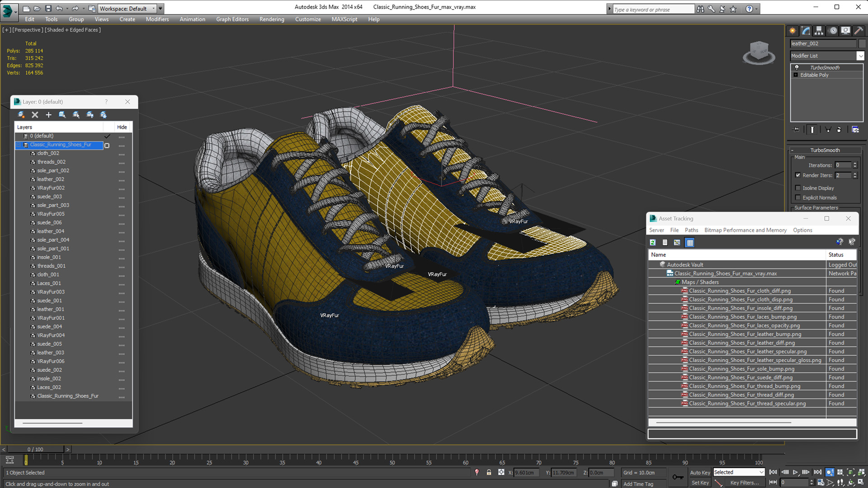Toggle hide for cloth_002 layer row
This screenshot has width=868, height=488.
click(122, 154)
